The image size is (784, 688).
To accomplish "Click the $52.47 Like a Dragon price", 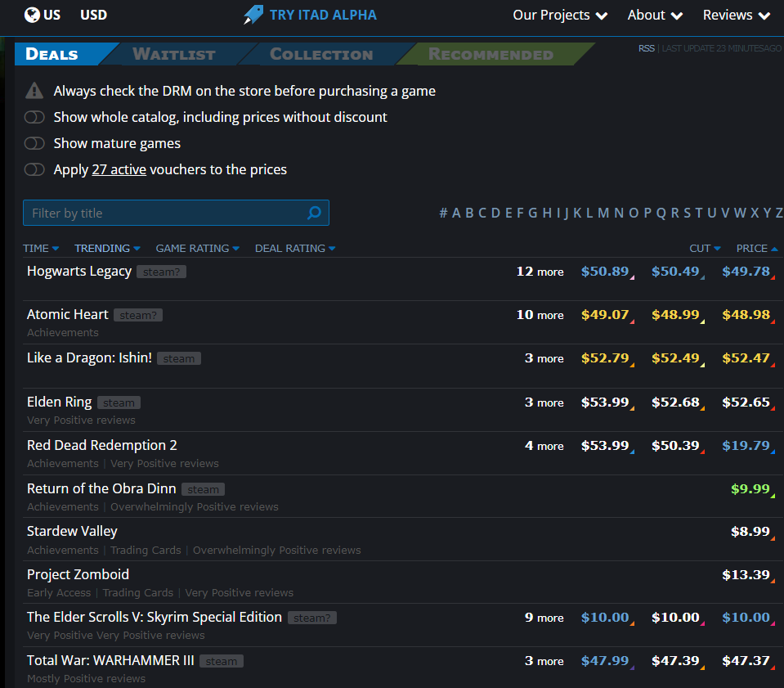I will (x=746, y=358).
